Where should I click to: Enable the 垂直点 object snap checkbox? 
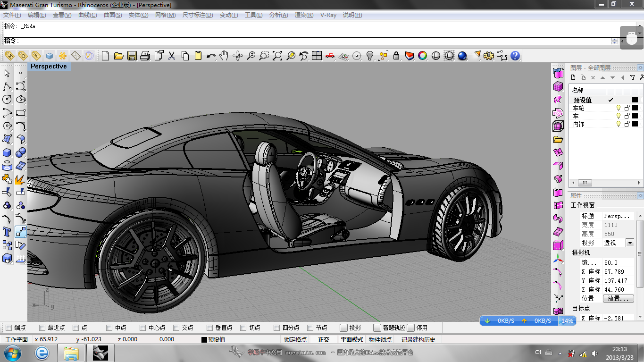210,328
